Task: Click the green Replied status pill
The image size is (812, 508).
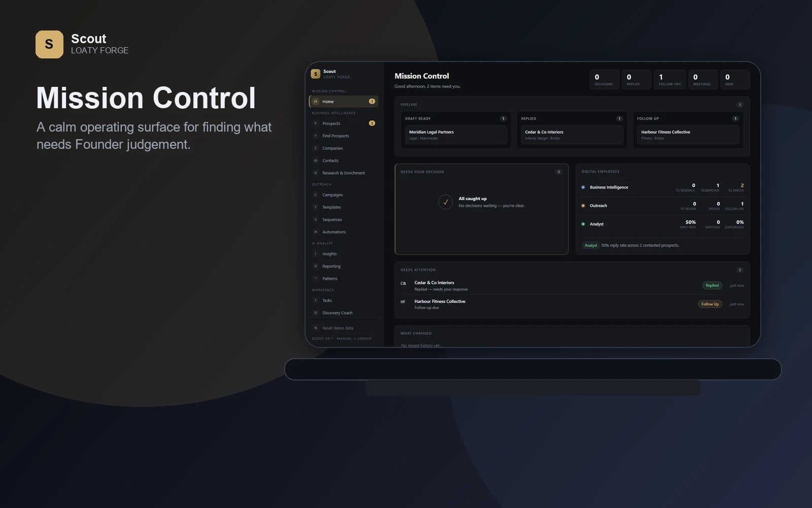Action: coord(712,285)
